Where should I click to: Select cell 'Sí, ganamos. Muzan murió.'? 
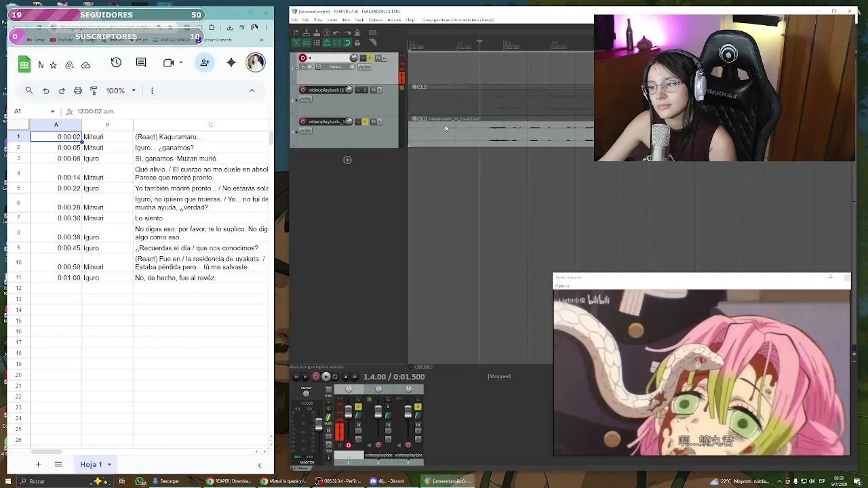(x=202, y=159)
